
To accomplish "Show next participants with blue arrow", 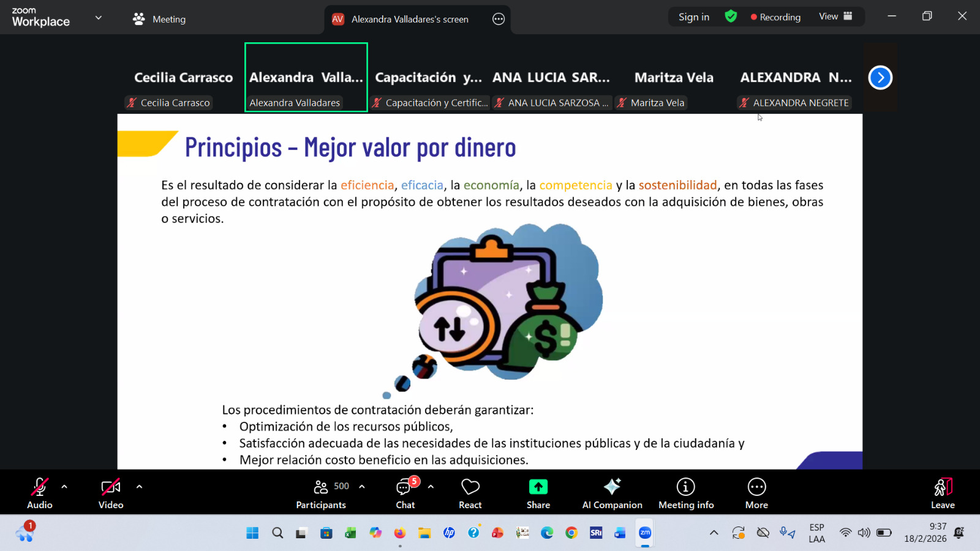I will 880,78.
